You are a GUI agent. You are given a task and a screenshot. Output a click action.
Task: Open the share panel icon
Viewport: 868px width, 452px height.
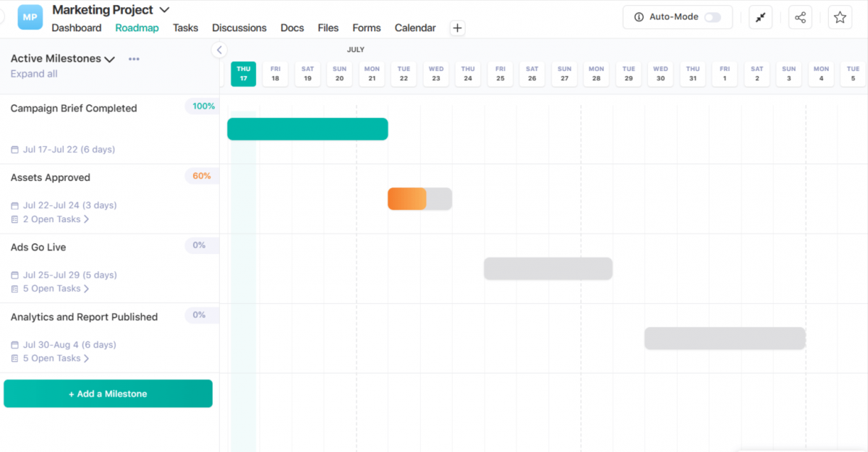pyautogui.click(x=800, y=17)
